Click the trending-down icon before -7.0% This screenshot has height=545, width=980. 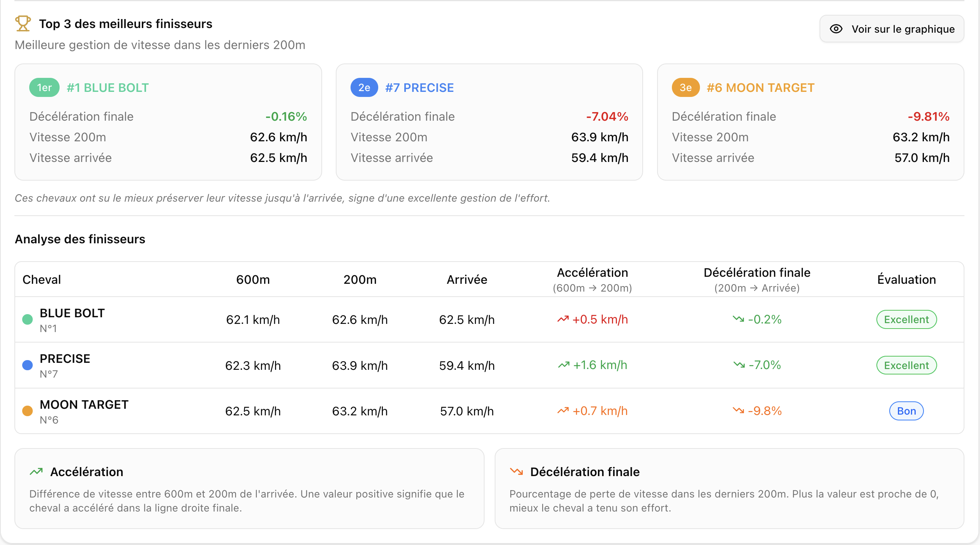739,365
